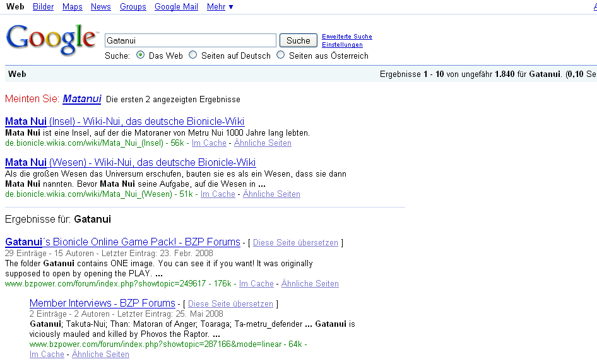Click the 'Ergebnisse für: Gatanui' heading
The width and height of the screenshot is (597, 364).
(58, 220)
